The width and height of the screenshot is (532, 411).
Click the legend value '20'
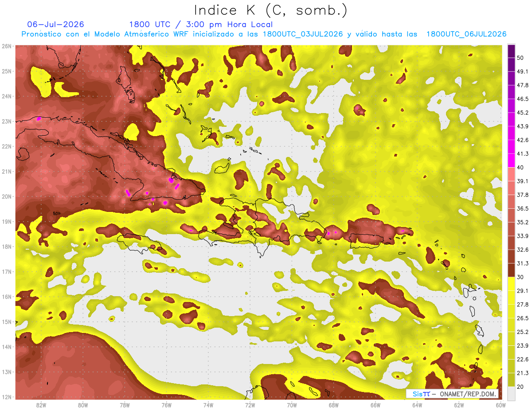click(x=520, y=386)
